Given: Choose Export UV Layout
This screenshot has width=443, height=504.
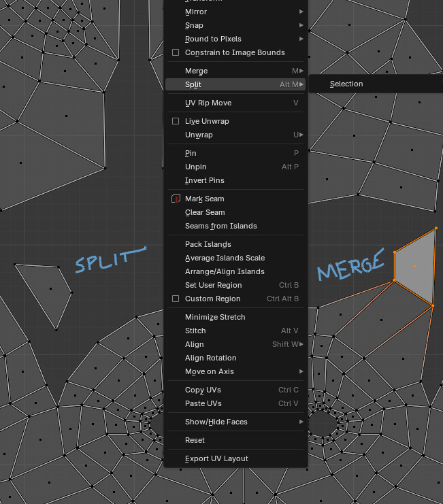Looking at the screenshot, I should (x=235, y=458).
